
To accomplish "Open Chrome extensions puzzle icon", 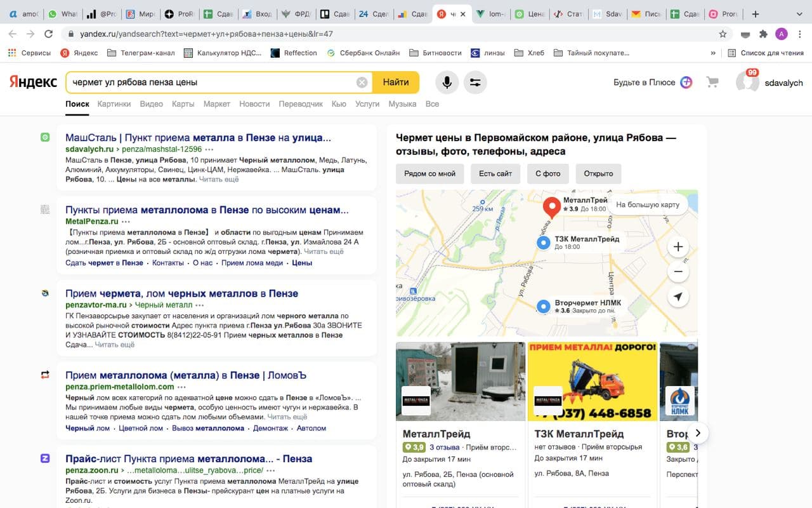I will click(x=763, y=34).
